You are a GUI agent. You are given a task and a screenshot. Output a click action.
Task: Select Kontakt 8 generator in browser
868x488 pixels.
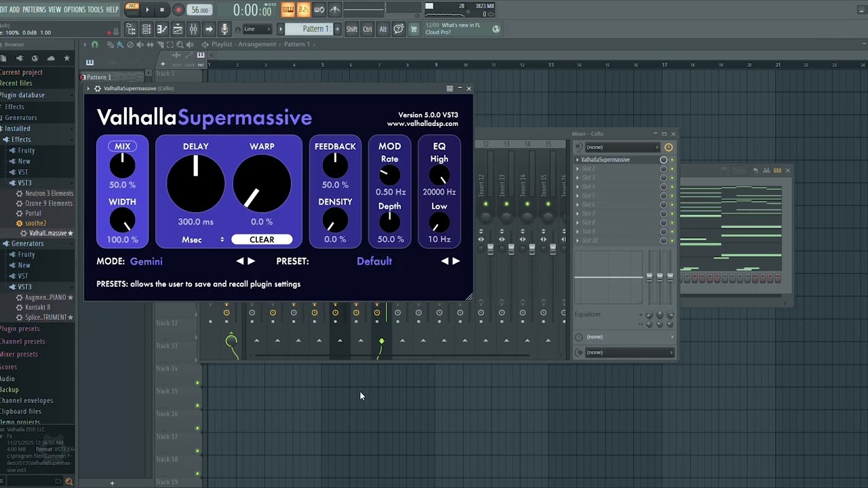tap(37, 307)
